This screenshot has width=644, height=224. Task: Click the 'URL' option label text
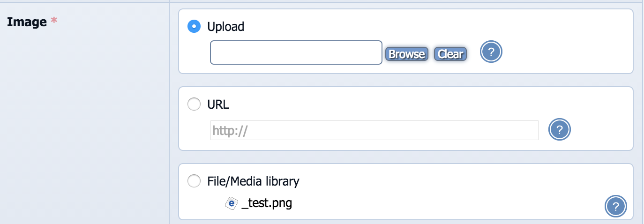click(218, 105)
